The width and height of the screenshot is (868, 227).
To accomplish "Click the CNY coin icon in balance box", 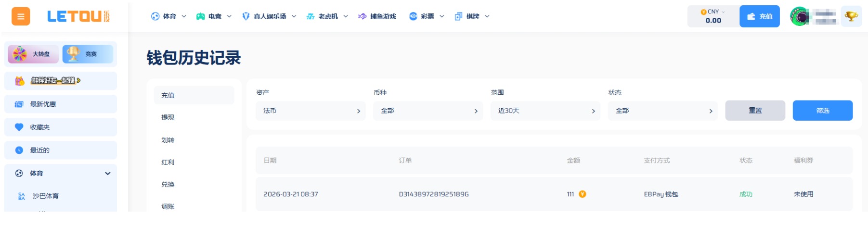I will click(704, 12).
